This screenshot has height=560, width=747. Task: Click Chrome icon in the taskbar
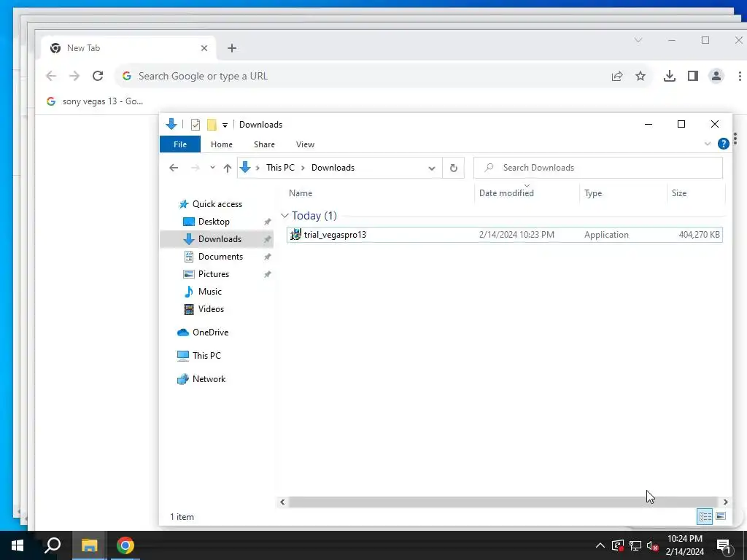coord(125,545)
